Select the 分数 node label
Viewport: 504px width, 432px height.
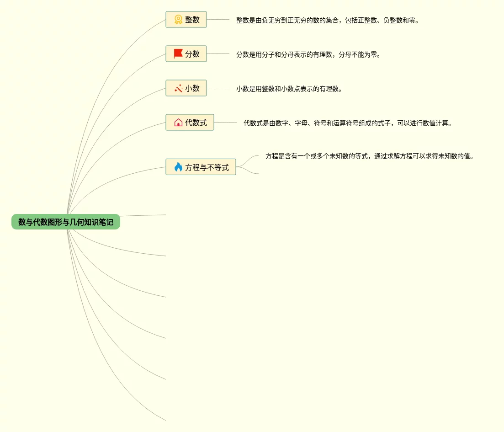pyautogui.click(x=192, y=54)
